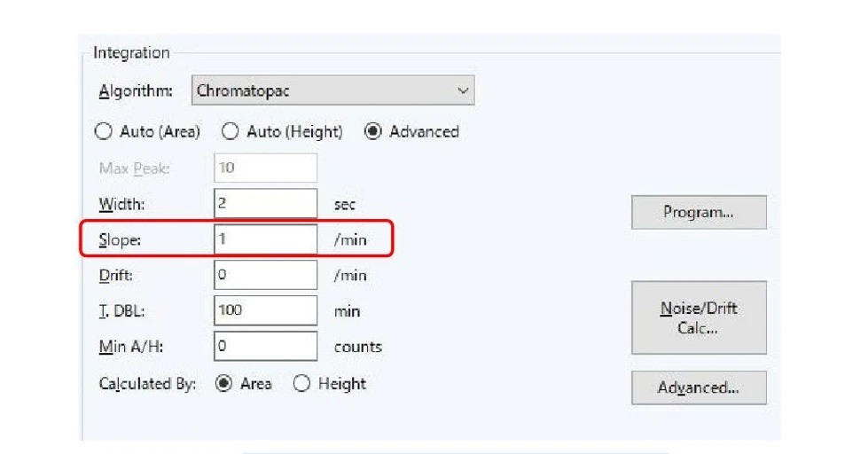868x454 pixels.
Task: Click the Width input field
Action: point(265,204)
